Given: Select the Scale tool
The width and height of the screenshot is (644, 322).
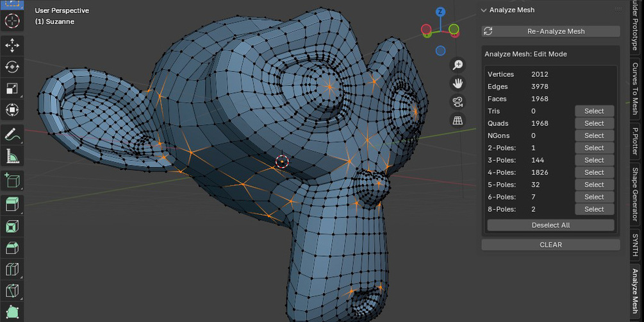Looking at the screenshot, I should click(12, 88).
